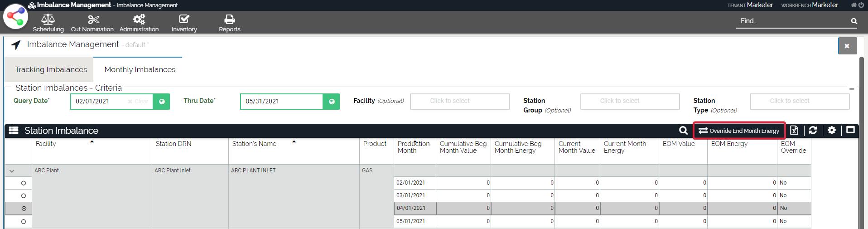Click Override End Month Energy button
This screenshot has height=229, width=868.
click(739, 131)
